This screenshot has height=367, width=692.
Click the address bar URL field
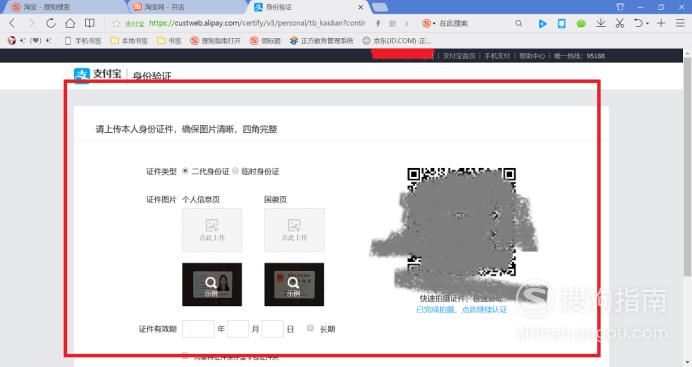[x=257, y=23]
